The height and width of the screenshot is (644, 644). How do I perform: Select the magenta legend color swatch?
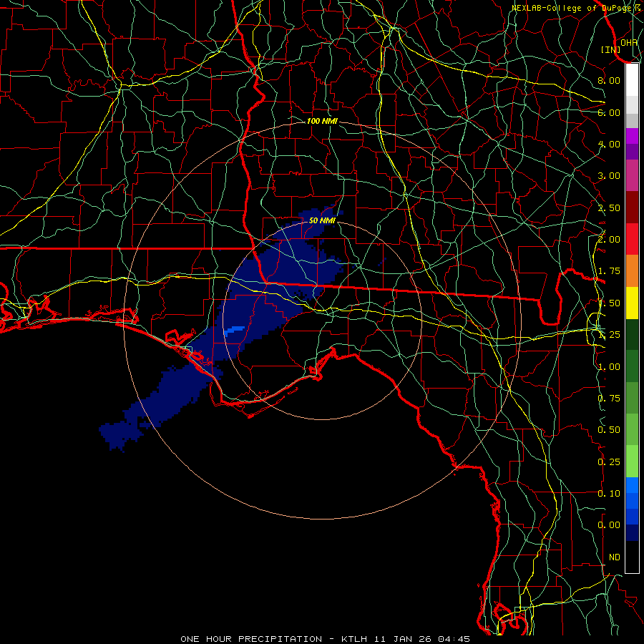[632, 136]
